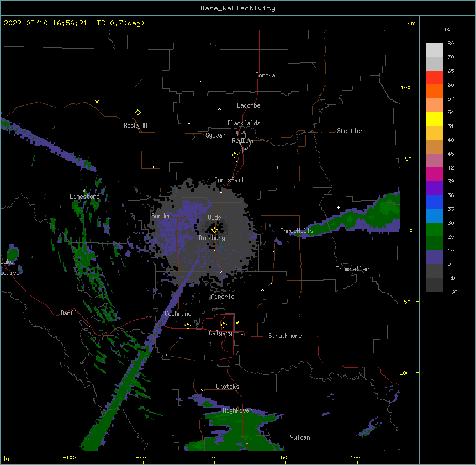Select the blue 33-36 dBZ legend swatch
This screenshot has height=465, width=476.
click(x=434, y=202)
